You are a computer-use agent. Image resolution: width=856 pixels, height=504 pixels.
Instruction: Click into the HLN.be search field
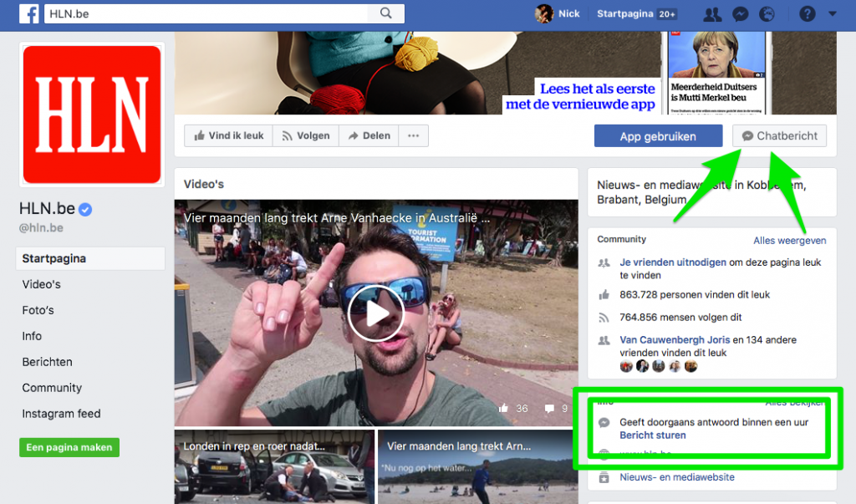coord(207,13)
